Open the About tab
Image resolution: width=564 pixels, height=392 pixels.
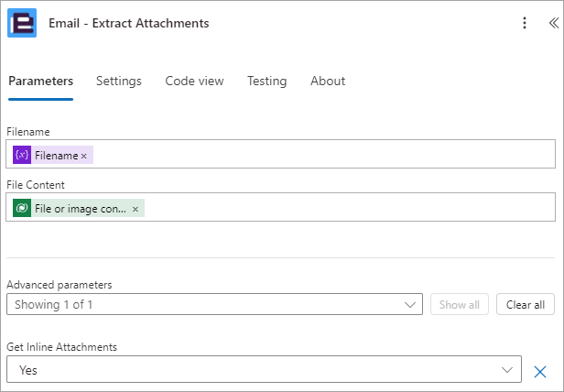pyautogui.click(x=328, y=81)
